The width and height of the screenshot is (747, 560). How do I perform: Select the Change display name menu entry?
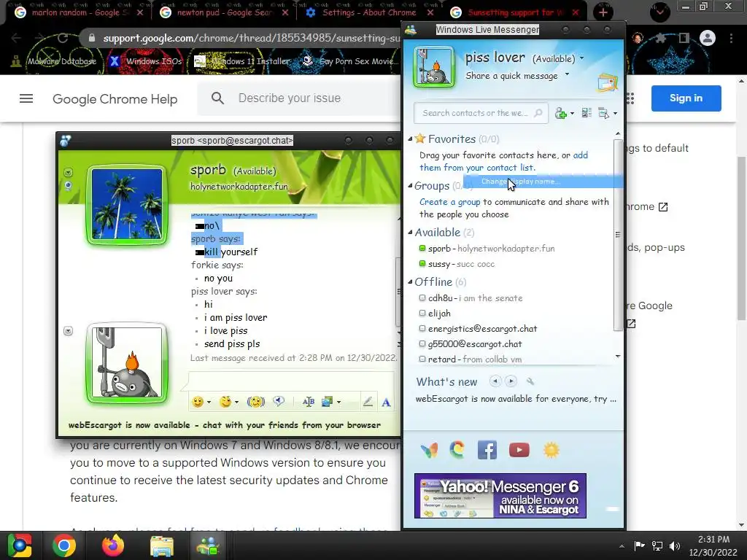[543, 181]
